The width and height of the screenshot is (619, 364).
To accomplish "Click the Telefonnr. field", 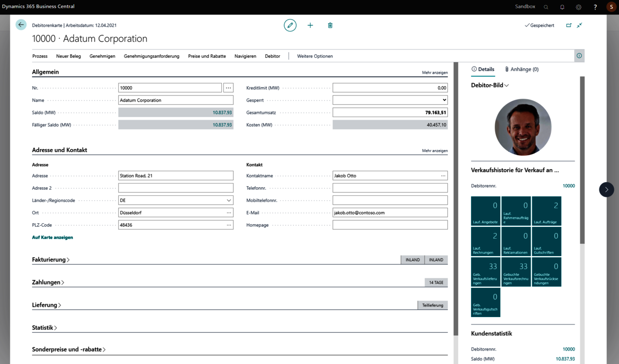I will pyautogui.click(x=390, y=188).
